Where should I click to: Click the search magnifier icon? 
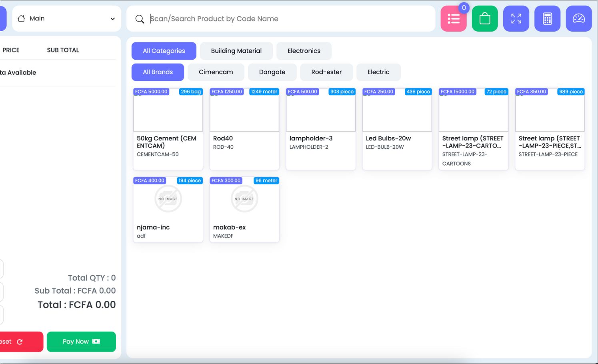(x=140, y=18)
